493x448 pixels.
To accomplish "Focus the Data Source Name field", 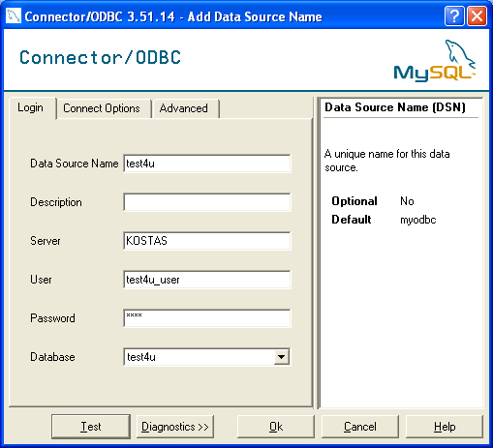I will point(207,164).
